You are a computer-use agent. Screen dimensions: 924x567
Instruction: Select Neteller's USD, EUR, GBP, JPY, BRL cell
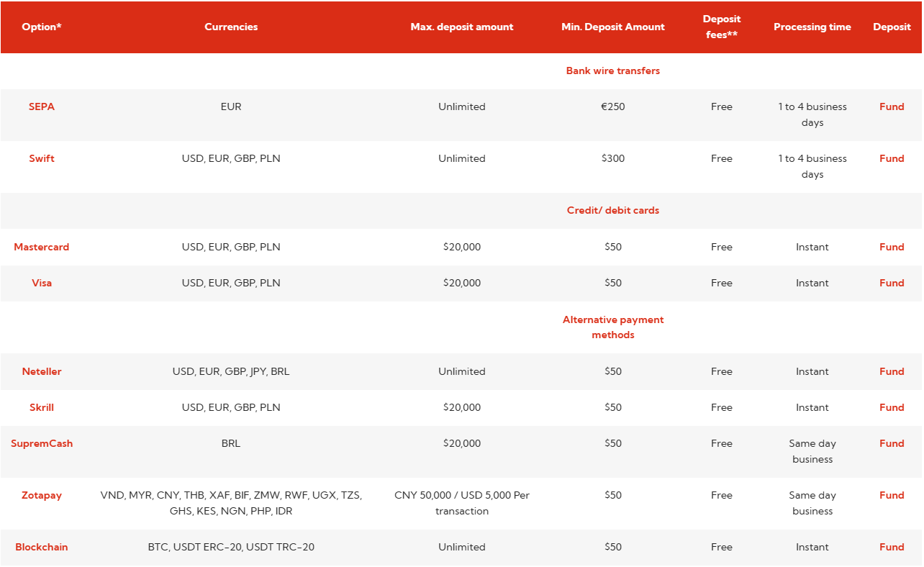[x=231, y=371]
